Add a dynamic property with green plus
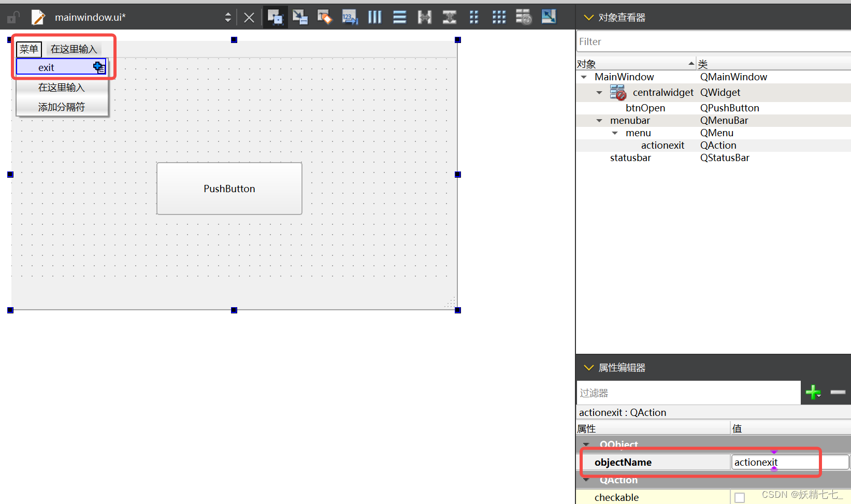This screenshot has width=851, height=504. click(x=813, y=393)
